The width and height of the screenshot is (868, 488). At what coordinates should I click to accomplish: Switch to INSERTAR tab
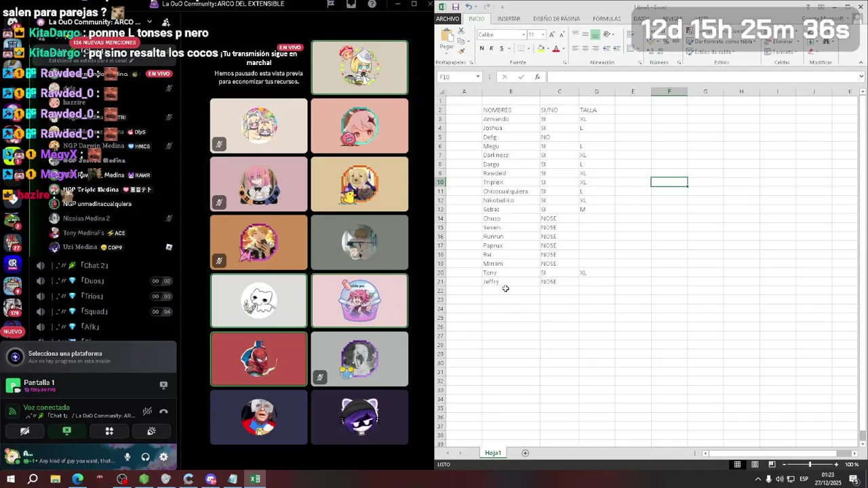509,18
